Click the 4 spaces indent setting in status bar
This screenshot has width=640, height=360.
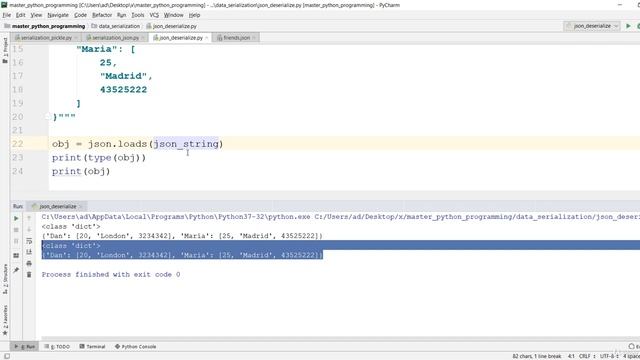631,356
